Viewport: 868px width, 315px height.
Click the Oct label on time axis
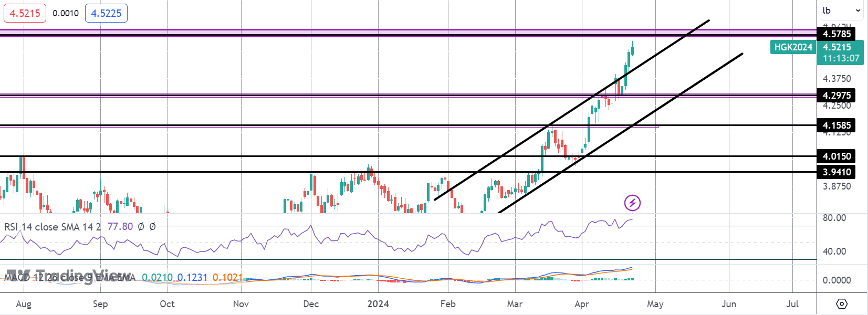pyautogui.click(x=167, y=304)
